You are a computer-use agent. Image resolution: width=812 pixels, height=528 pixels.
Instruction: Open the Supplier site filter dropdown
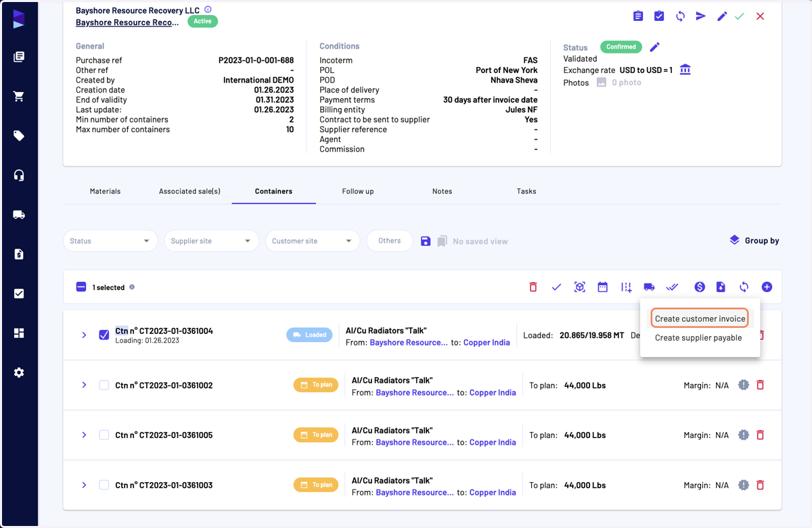coord(211,241)
